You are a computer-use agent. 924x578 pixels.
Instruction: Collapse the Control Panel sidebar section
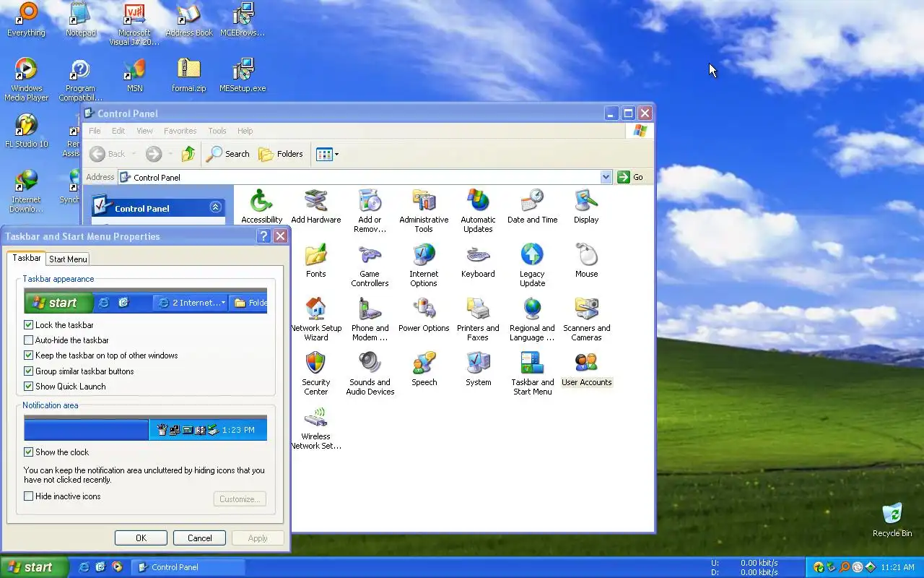(x=215, y=207)
